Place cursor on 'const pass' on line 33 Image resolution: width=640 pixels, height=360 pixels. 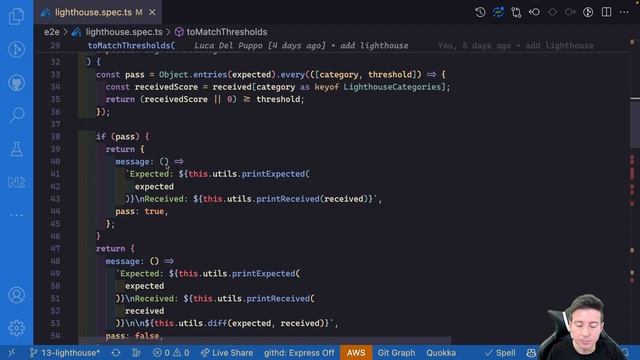click(x=120, y=74)
